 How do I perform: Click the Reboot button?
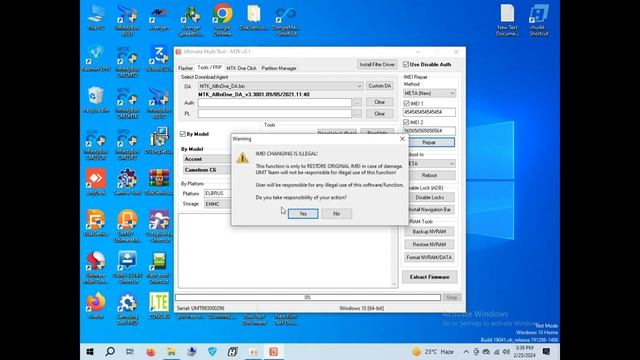pos(431,175)
